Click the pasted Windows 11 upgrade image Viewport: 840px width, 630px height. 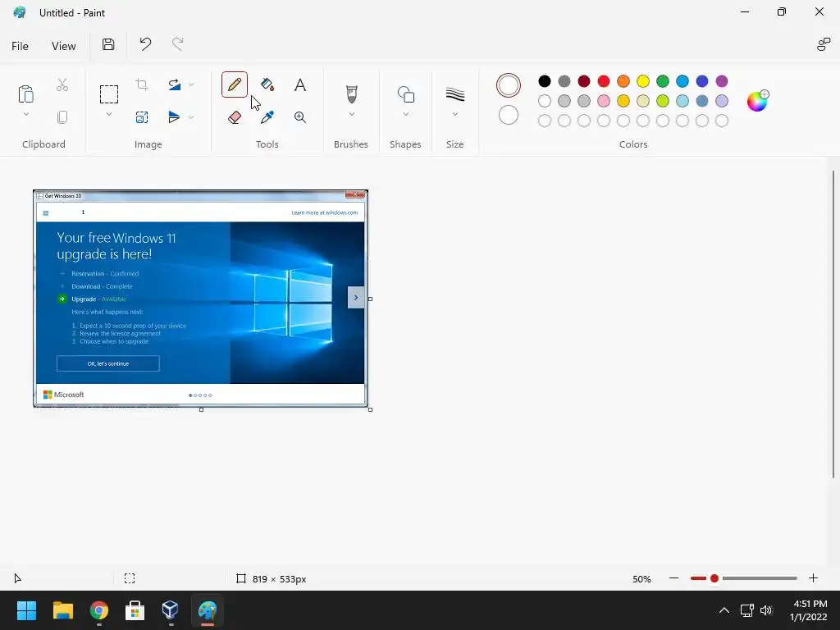[200, 299]
